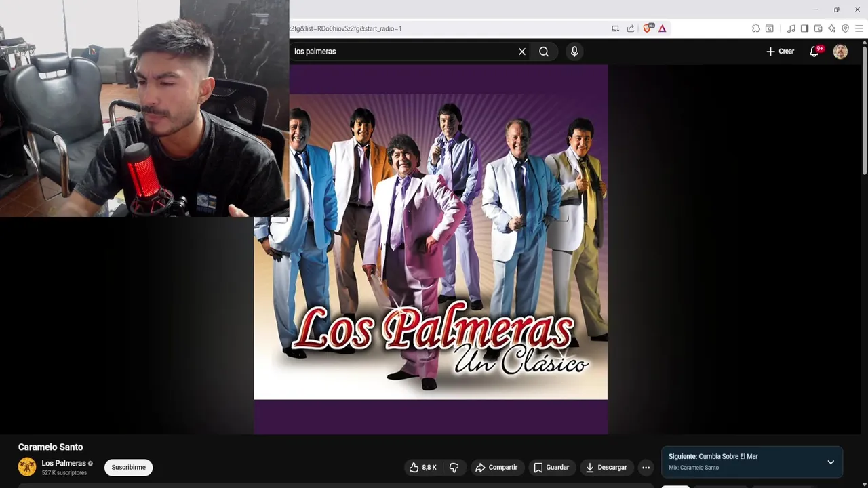Click the Brave Shields lion icon
This screenshot has height=488, width=868.
(x=647, y=28)
